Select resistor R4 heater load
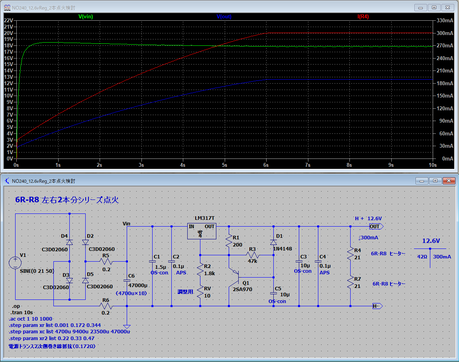Viewport: 459px width, 362px height. (350, 254)
